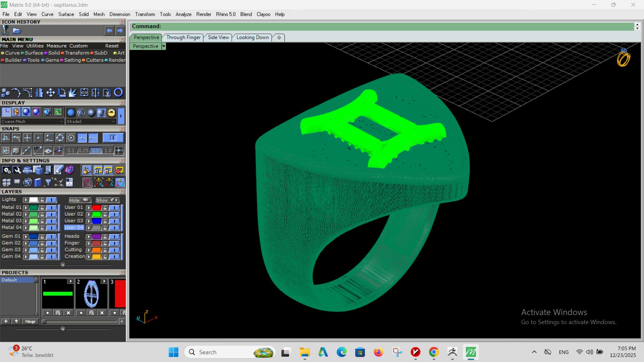Click the four-viewport layout icon
The image size is (644, 362).
coord(6,182)
